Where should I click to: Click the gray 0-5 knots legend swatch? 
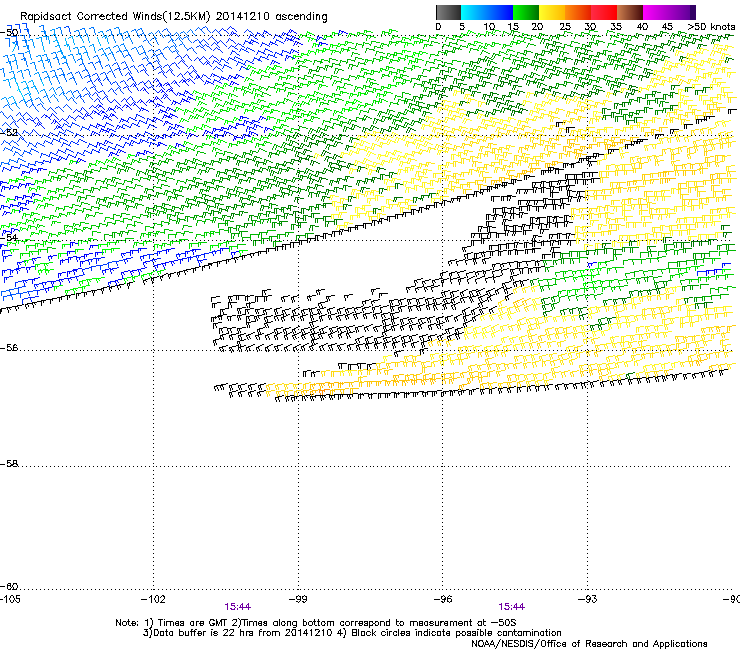tap(448, 12)
